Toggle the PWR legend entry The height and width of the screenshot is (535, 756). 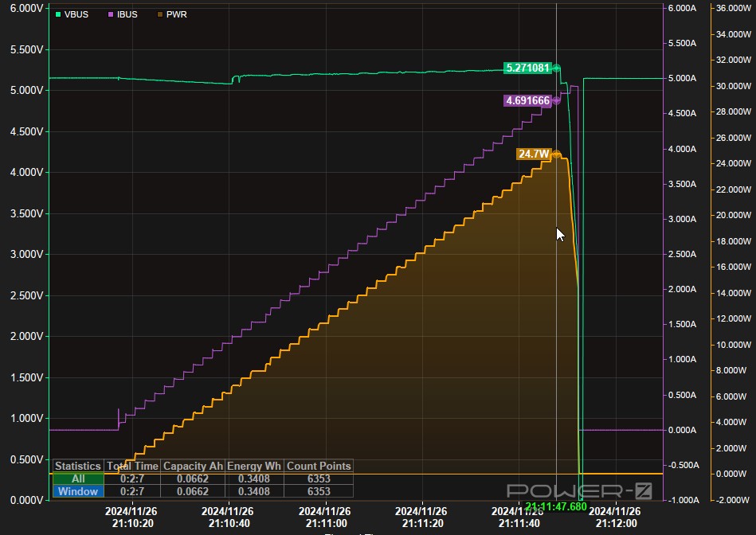click(x=172, y=14)
